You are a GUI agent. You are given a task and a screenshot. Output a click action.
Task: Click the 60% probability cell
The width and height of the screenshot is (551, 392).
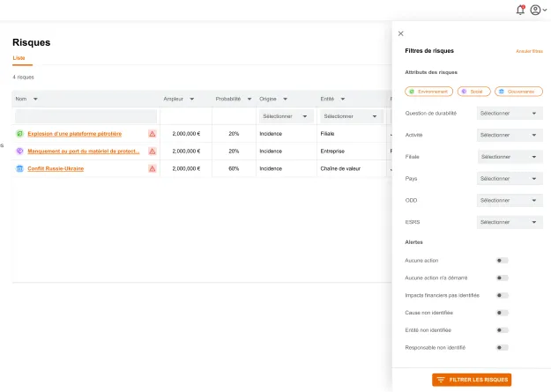pyautogui.click(x=234, y=168)
